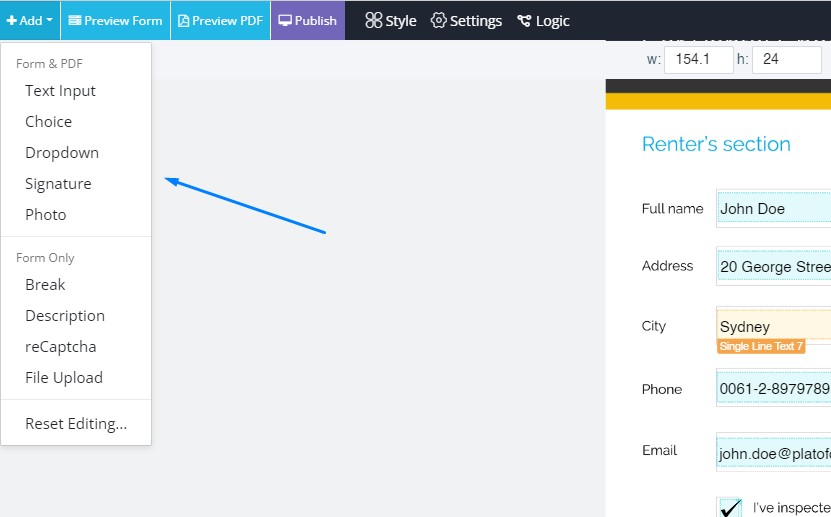Click Reset Editing option
The image size is (831, 517).
(76, 424)
